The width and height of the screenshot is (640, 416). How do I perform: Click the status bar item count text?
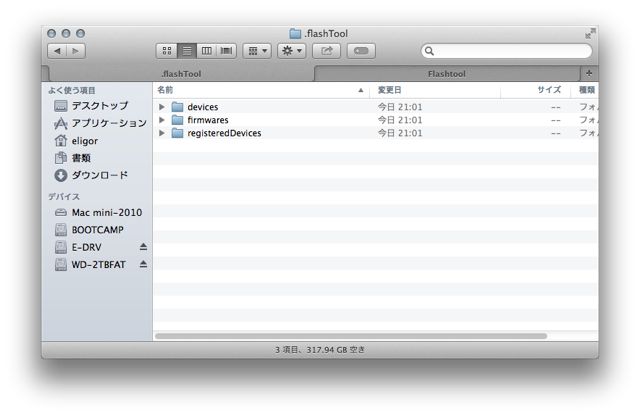(x=320, y=350)
